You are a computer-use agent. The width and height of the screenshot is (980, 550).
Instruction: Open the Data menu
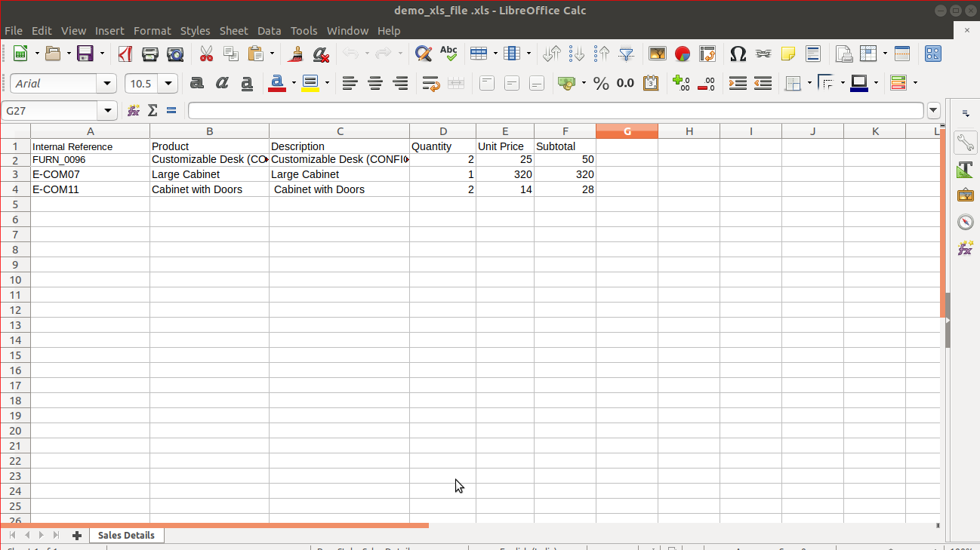tap(270, 31)
